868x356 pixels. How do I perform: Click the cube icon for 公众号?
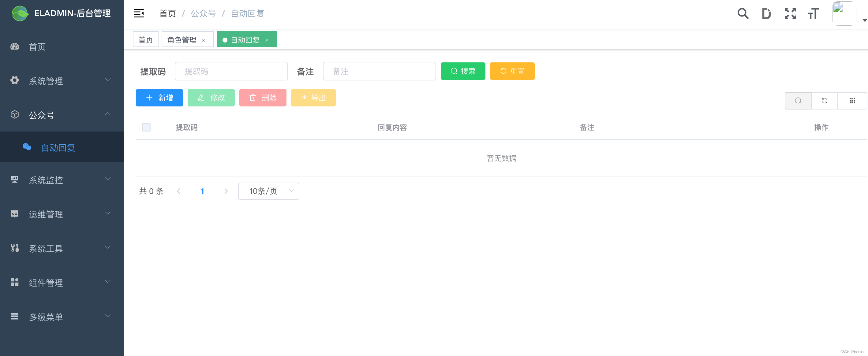click(14, 114)
